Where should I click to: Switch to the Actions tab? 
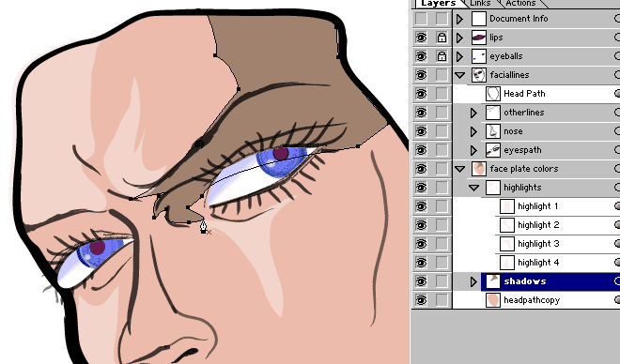pyautogui.click(x=520, y=3)
